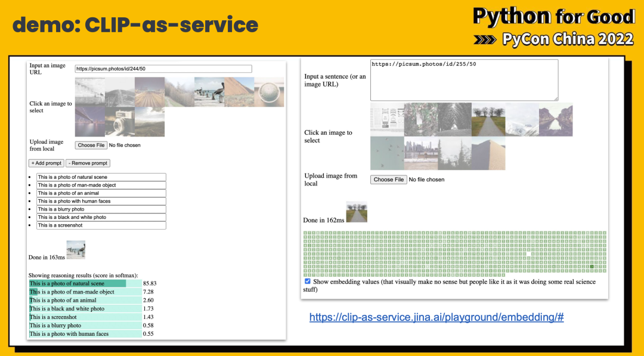Click the 'natural scene' result bar scoring 85.83
This screenshot has height=356, width=644.
[x=85, y=283]
